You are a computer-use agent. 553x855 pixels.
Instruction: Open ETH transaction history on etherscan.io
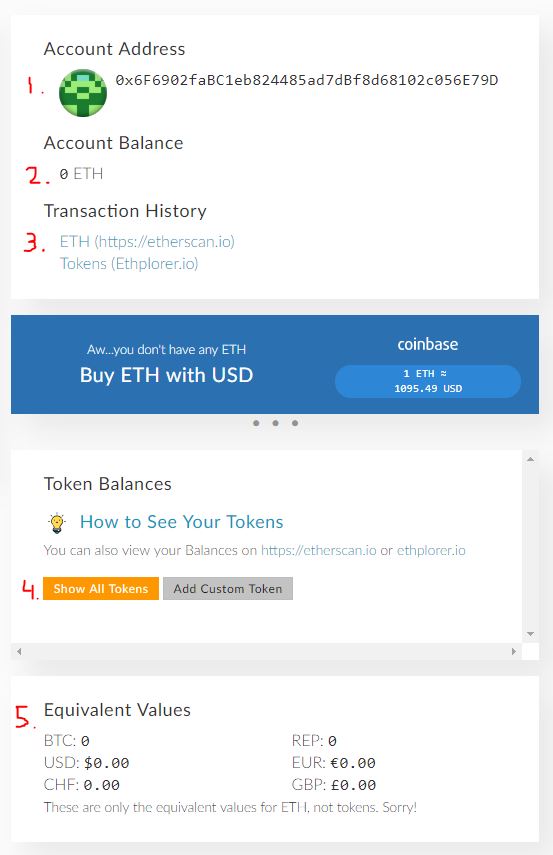147,241
